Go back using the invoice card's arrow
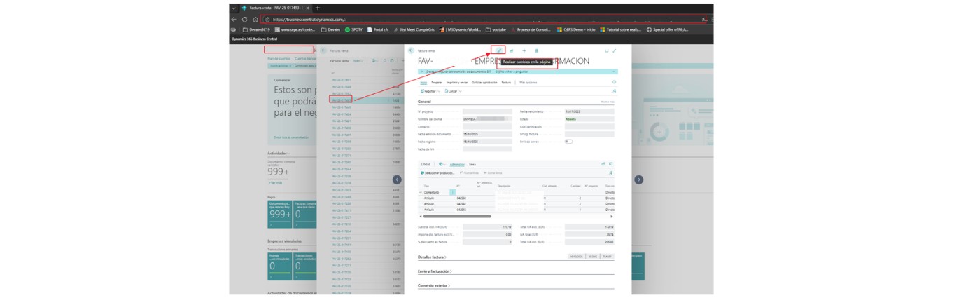The image size is (980, 298). coord(411,50)
